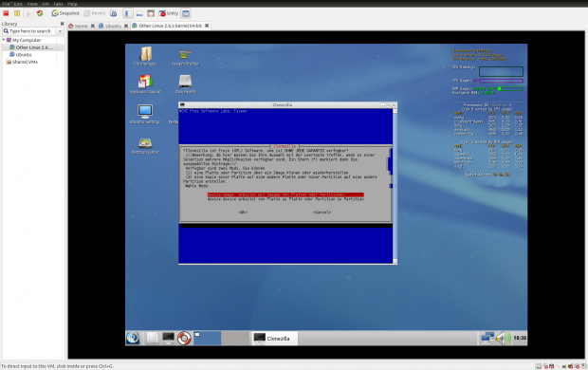588x370 pixels.
Task: Open the Keyboard Layout desktop icon
Action: pyautogui.click(x=145, y=84)
